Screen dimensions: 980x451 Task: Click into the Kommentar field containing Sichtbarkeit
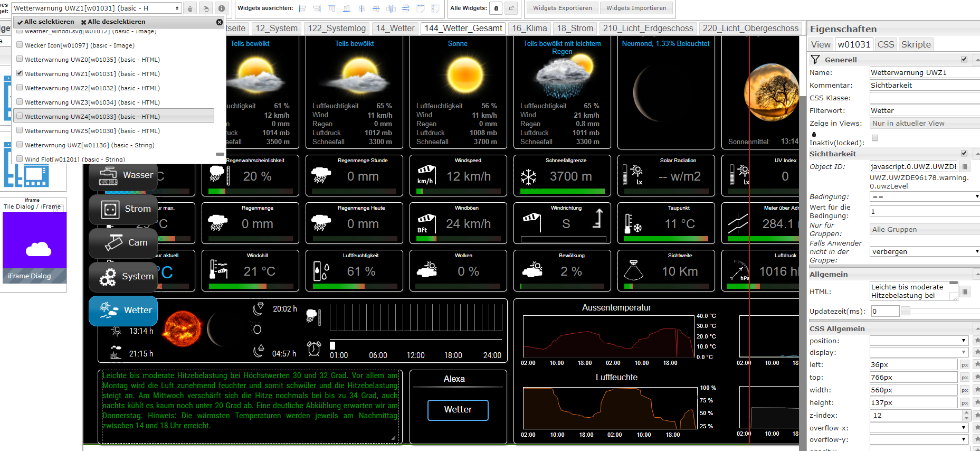925,86
